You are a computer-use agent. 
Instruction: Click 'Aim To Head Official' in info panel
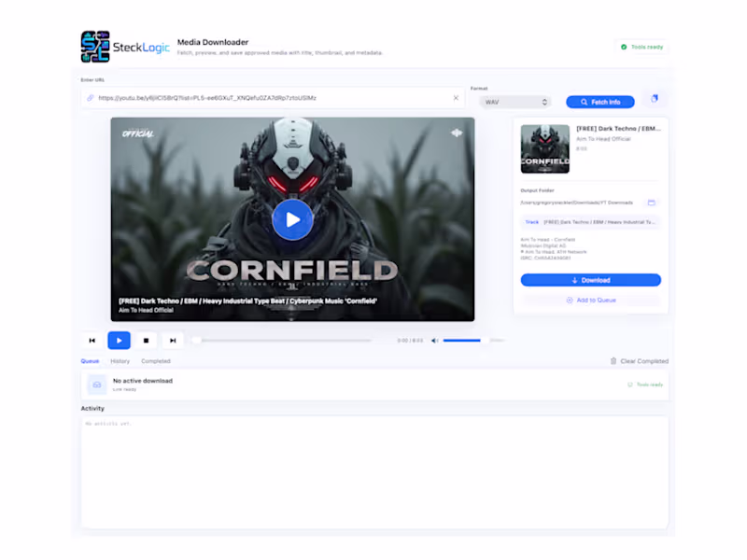pyautogui.click(x=603, y=139)
